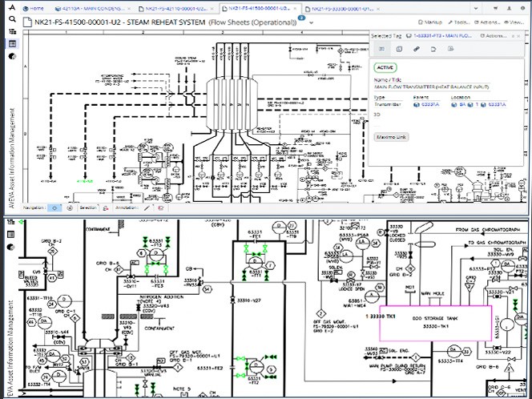Open the Markup menu
532x399 pixels.
[432, 23]
